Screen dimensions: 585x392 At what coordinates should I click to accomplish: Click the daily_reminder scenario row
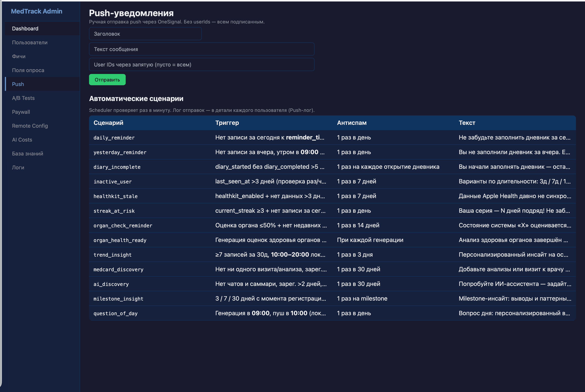(x=114, y=138)
